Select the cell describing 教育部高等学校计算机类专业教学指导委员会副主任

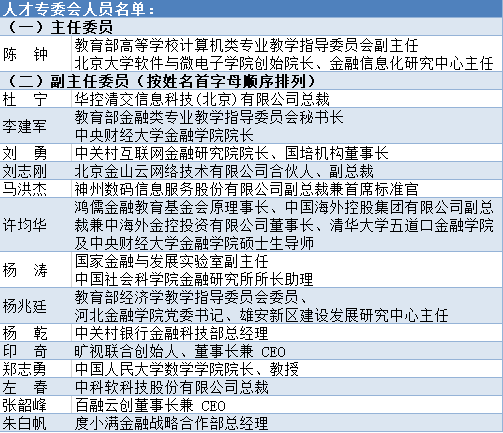(287, 54)
